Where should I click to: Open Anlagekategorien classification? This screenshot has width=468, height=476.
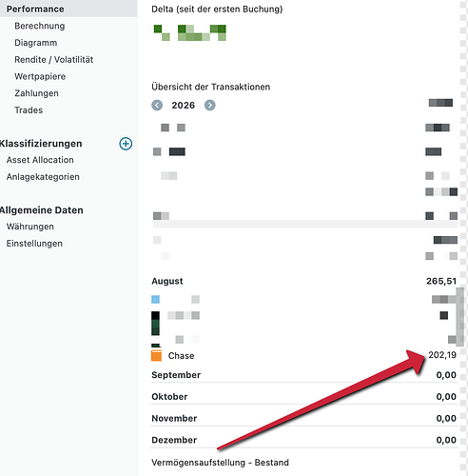coord(43,176)
